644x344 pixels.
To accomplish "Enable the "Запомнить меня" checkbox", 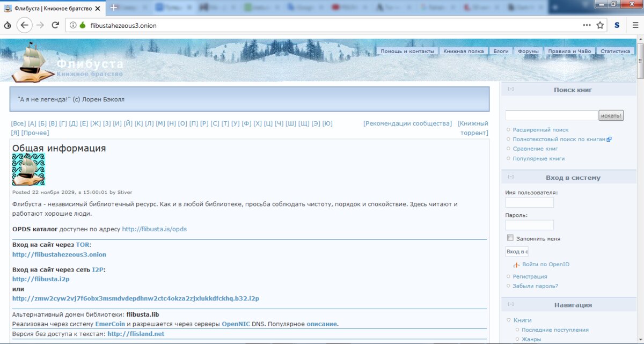I will (510, 238).
